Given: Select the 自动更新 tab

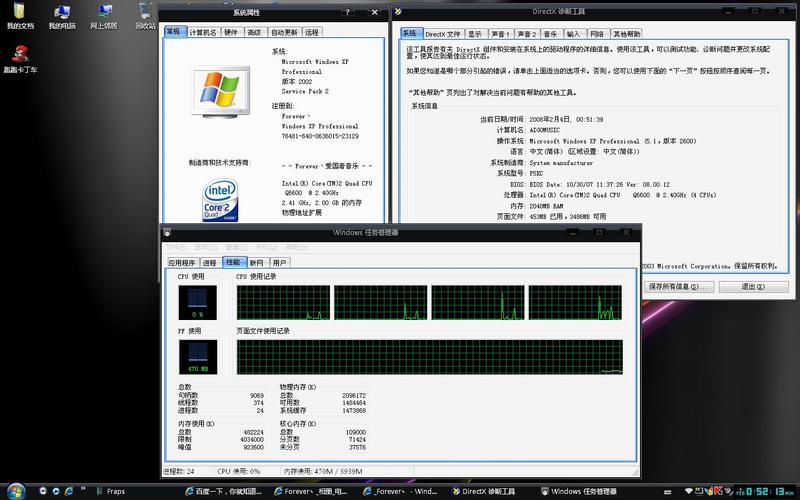Looking at the screenshot, I should [284, 32].
